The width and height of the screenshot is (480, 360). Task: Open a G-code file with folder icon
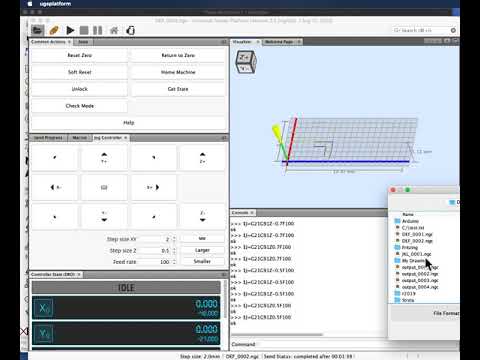(x=38, y=30)
